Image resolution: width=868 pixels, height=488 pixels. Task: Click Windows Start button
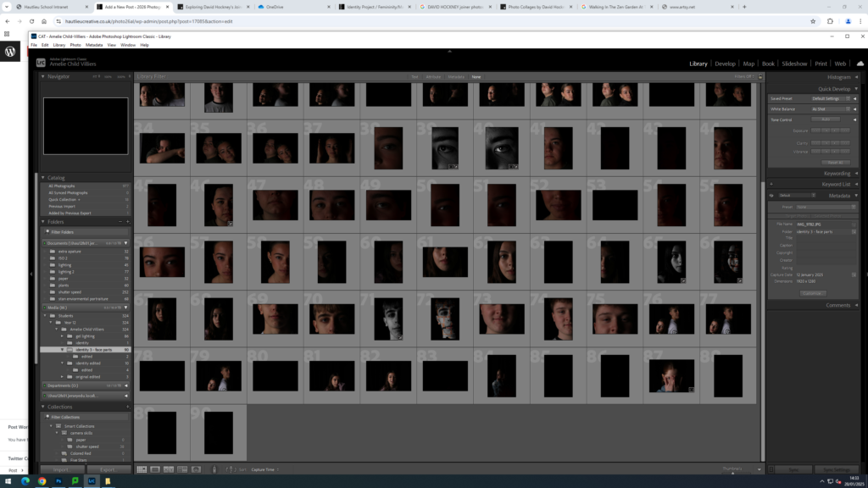tap(8, 481)
